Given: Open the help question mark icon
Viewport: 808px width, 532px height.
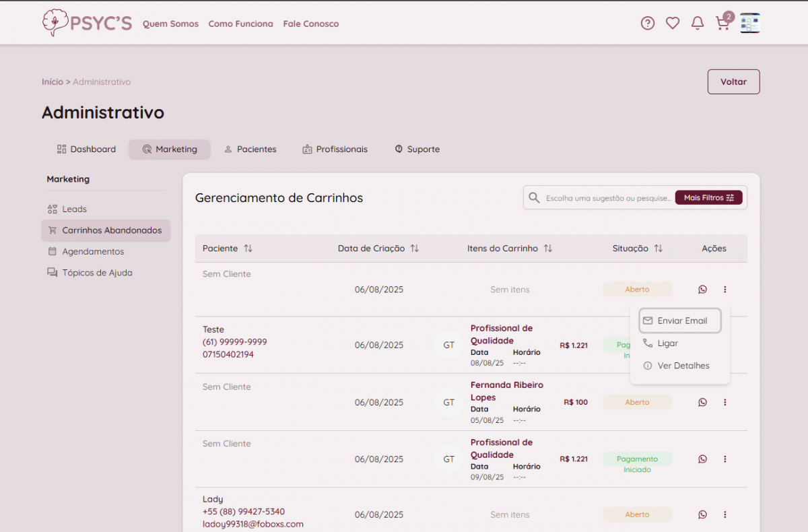Looking at the screenshot, I should coord(647,24).
